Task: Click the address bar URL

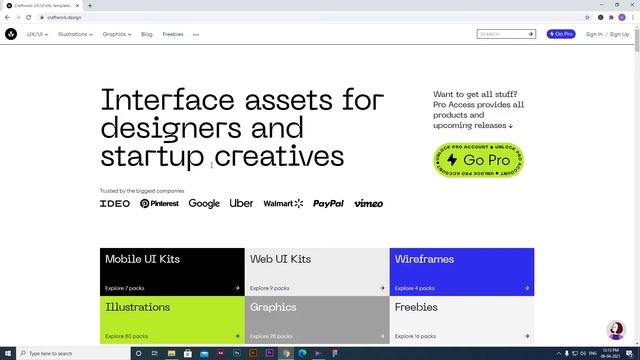Action: point(64,18)
